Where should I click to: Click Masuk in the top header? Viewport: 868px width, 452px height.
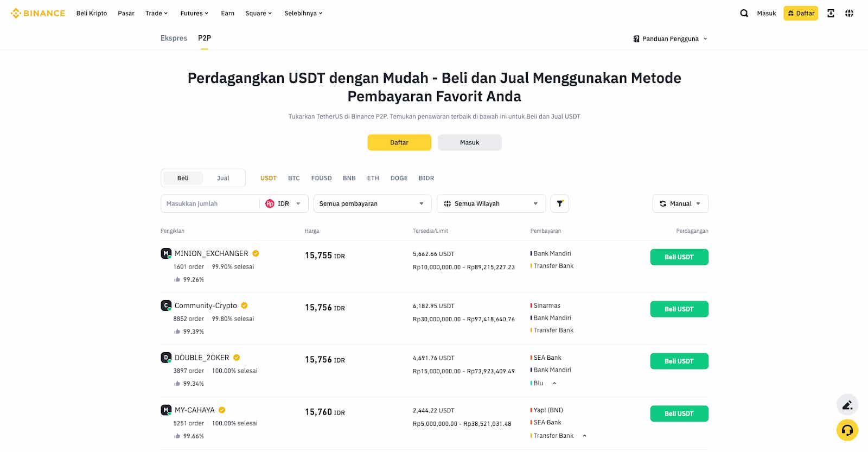[767, 13]
